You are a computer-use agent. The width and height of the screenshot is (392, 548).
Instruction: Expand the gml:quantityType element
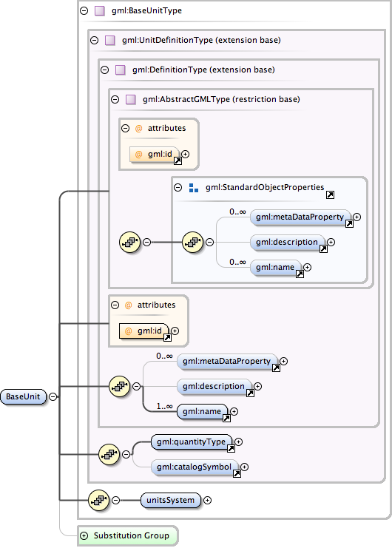click(239, 442)
